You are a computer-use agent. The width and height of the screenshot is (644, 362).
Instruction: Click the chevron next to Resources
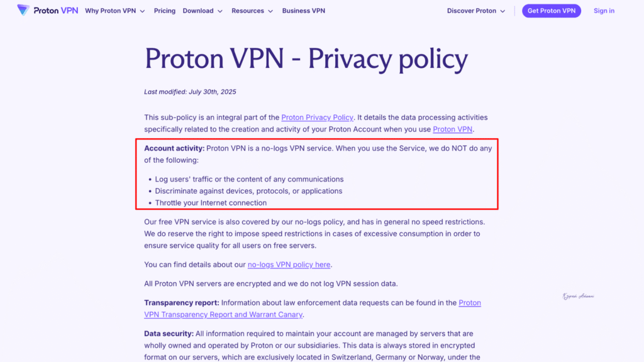(x=270, y=11)
